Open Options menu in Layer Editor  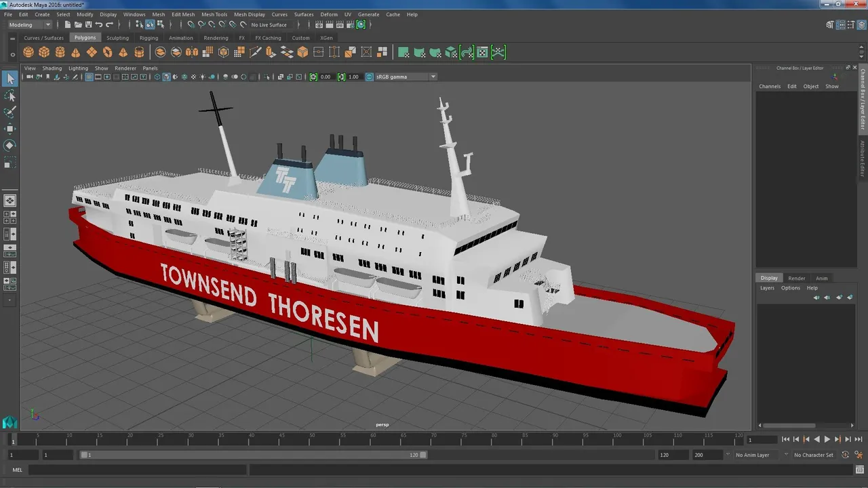coord(791,288)
